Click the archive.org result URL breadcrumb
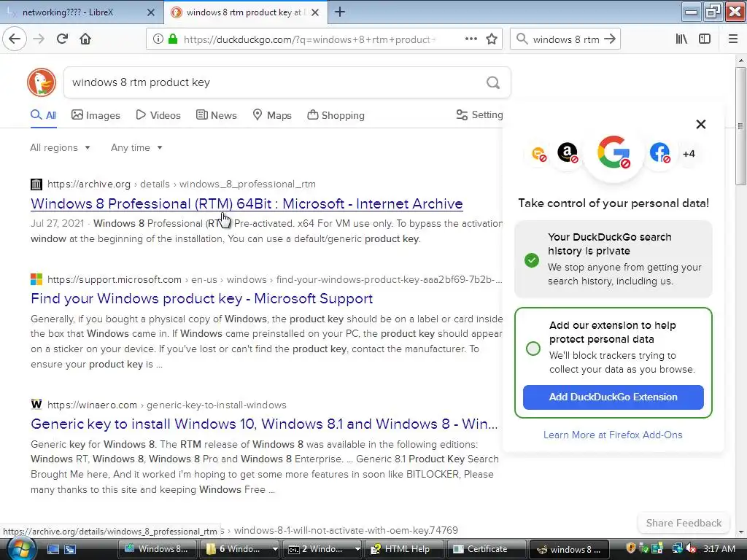This screenshot has height=560, width=747. [x=181, y=184]
